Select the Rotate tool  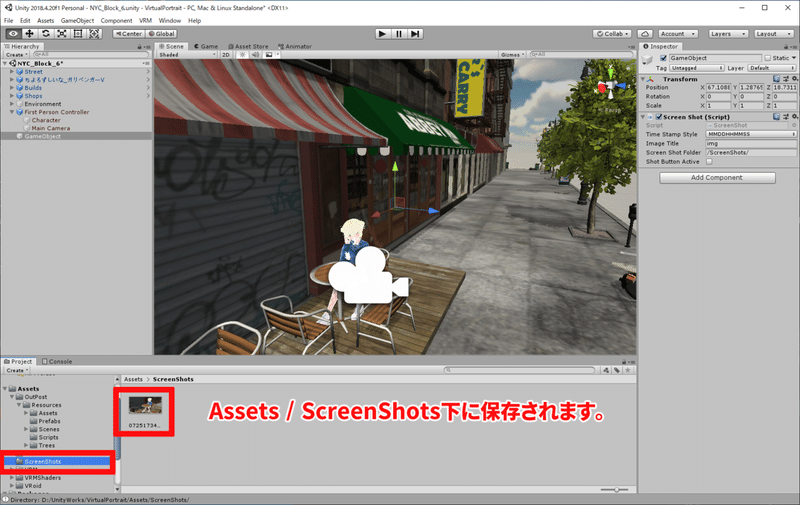(x=46, y=34)
